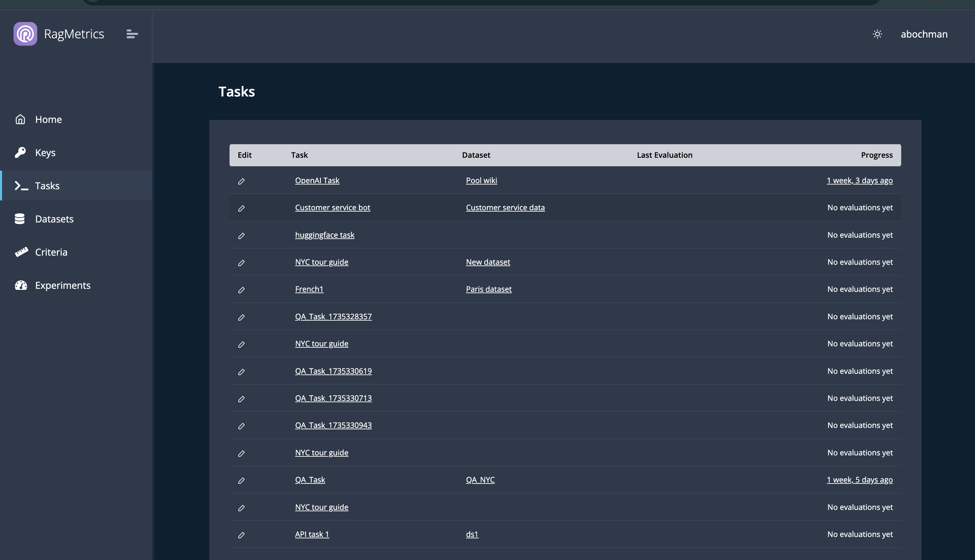Edit the QA_Task row with QA_NYC dataset
This screenshot has width=975, height=560.
point(241,481)
